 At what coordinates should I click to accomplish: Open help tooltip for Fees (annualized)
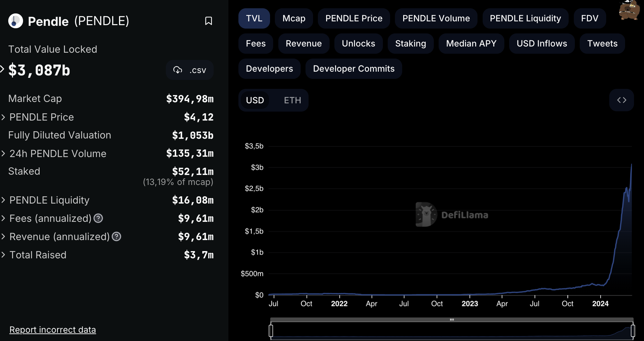(x=98, y=218)
